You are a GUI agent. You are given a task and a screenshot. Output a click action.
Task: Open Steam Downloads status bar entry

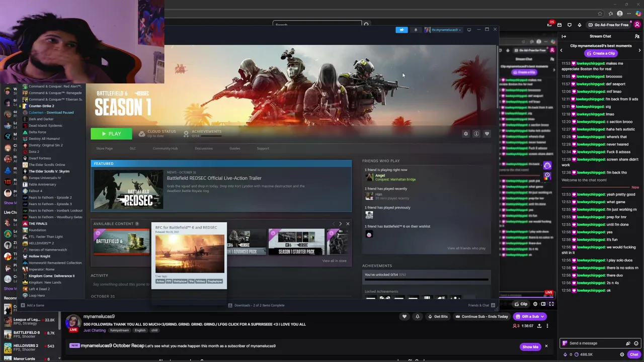(257, 305)
